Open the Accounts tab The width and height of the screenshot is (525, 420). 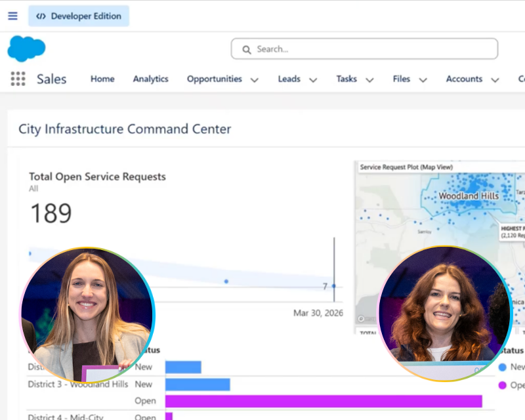point(464,79)
